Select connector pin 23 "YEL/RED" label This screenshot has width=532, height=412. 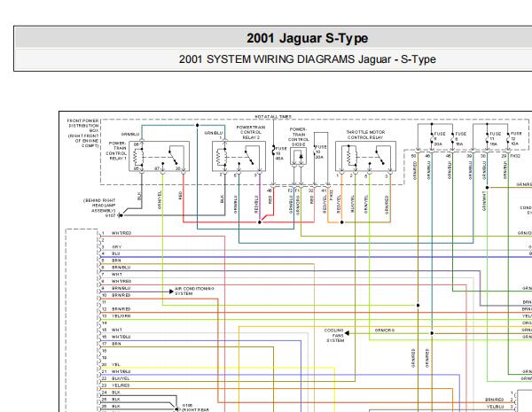121,385
